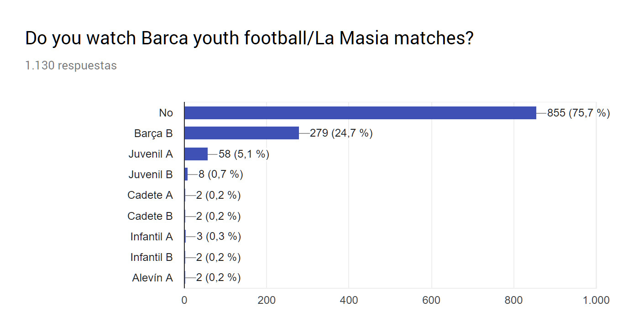644x334 pixels.
Task: Click the chart question title
Action: (249, 39)
